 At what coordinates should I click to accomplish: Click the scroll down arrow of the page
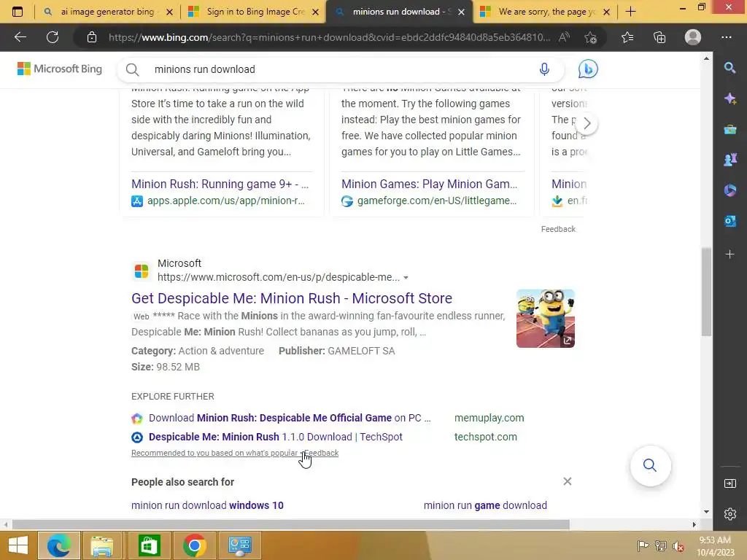click(706, 512)
